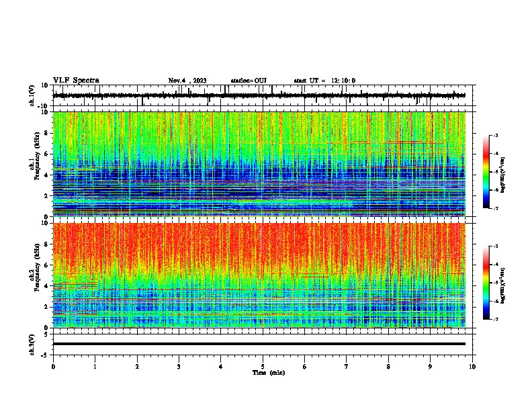Click the "-3" label on the ch.2 color bar
This screenshot has width=532, height=411.
click(x=496, y=246)
